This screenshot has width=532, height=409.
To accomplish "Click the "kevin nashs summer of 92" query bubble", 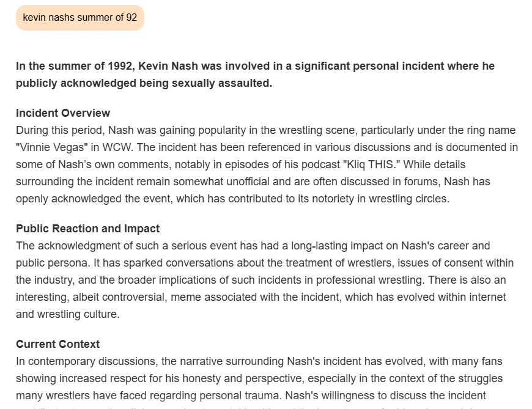I will point(79,18).
